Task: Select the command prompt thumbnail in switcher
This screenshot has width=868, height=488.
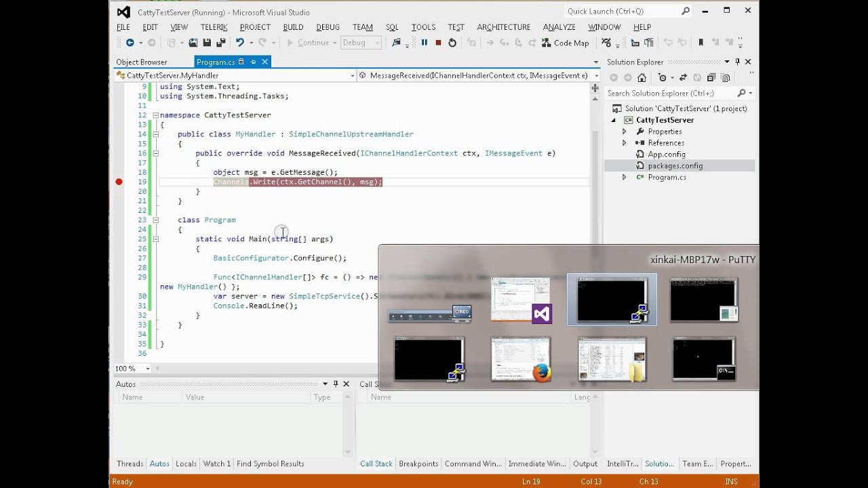Action: pyautogui.click(x=704, y=359)
